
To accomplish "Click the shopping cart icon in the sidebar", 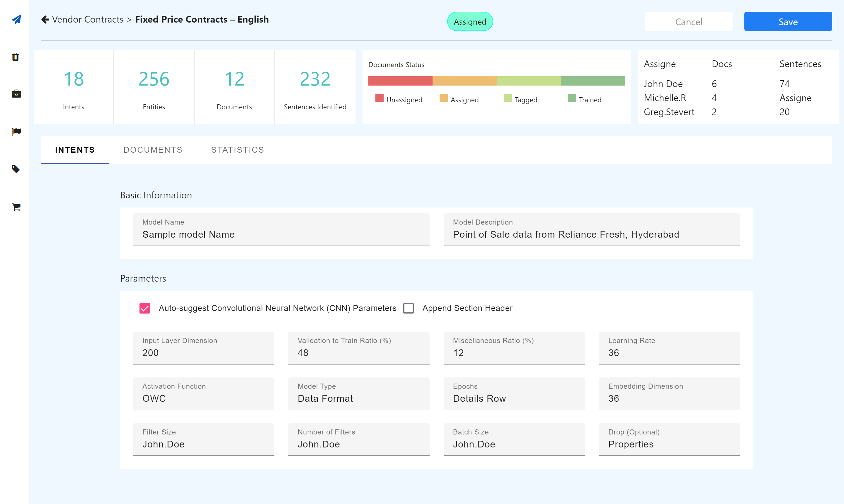I will (x=16, y=207).
